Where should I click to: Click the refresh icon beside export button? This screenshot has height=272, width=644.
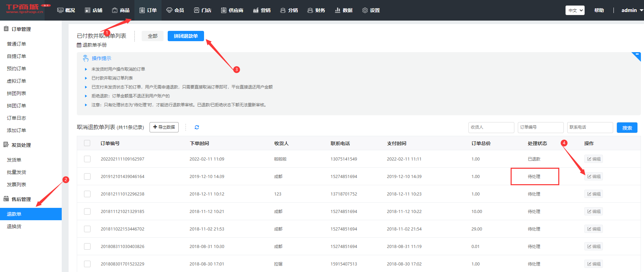pos(197,127)
